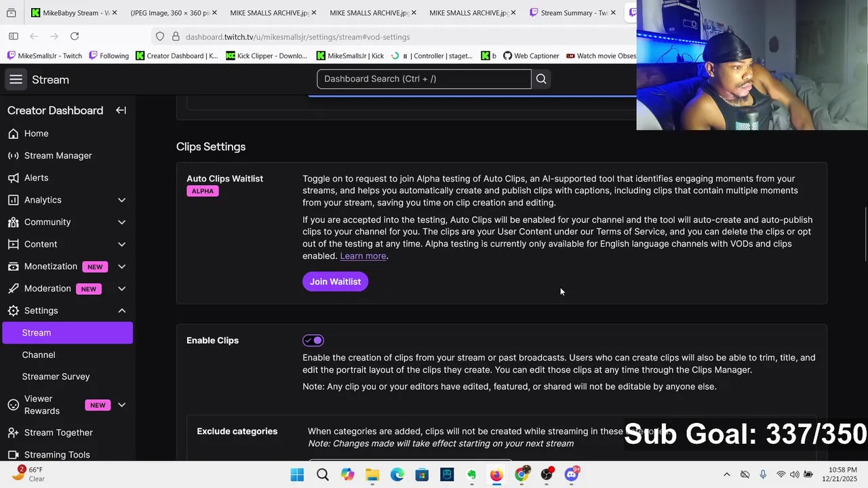Open Discord from taskbar
This screenshot has width=868, height=488.
571,474
